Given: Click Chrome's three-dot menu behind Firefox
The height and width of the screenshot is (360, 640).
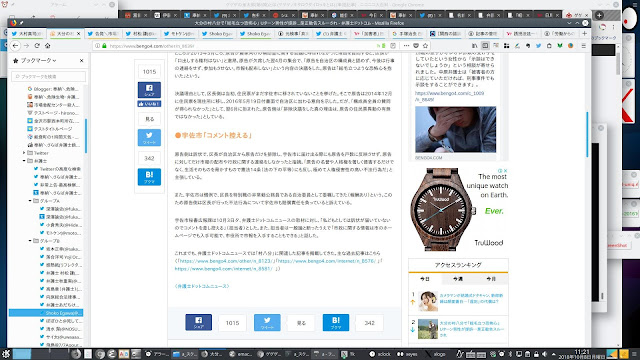Looking at the screenshot, I should (x=613, y=27).
